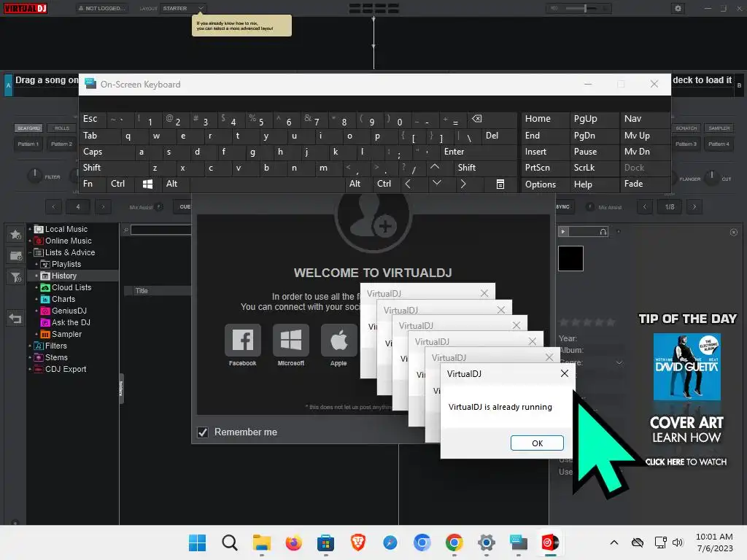Click Pattern 1 pad button

28,144
